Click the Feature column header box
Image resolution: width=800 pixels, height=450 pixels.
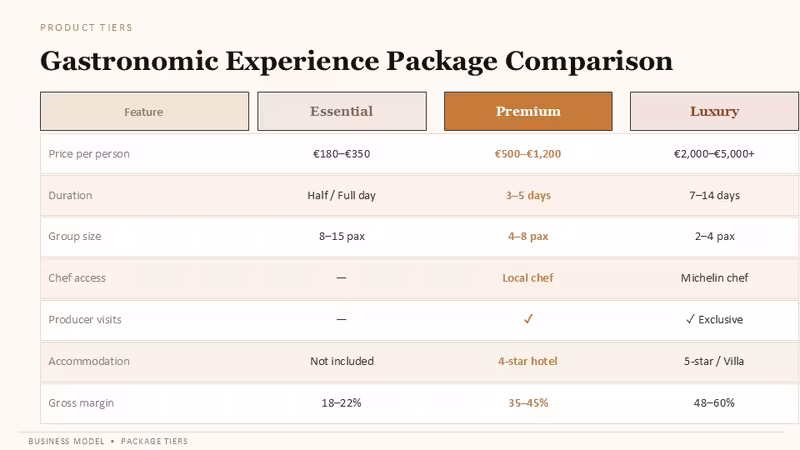click(144, 111)
